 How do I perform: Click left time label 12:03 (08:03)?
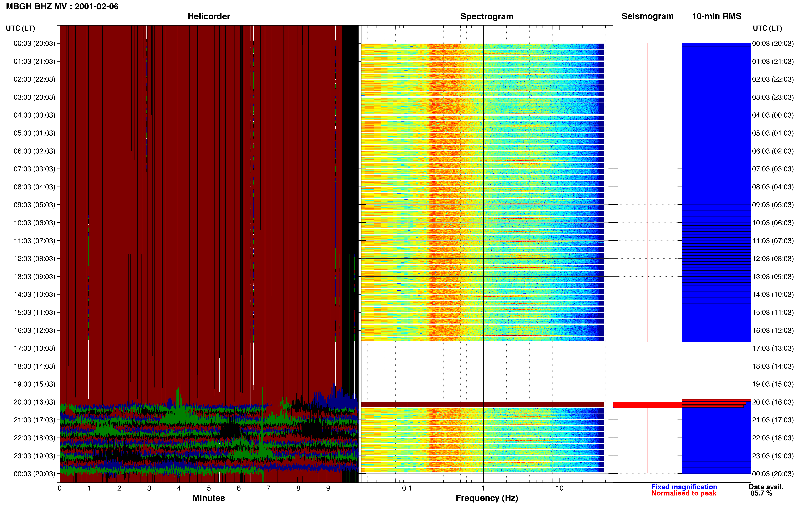[34, 258]
